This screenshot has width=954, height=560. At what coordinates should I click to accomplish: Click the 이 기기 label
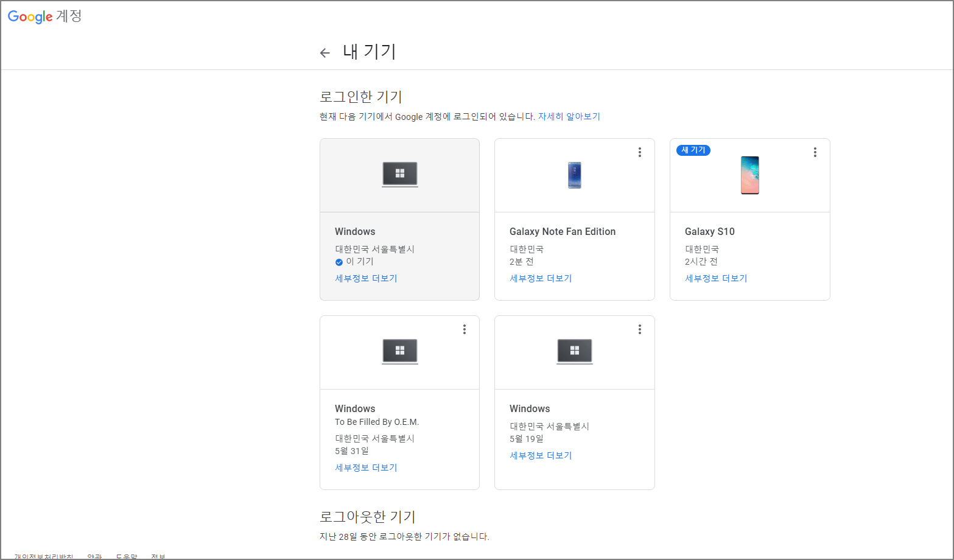click(x=360, y=262)
